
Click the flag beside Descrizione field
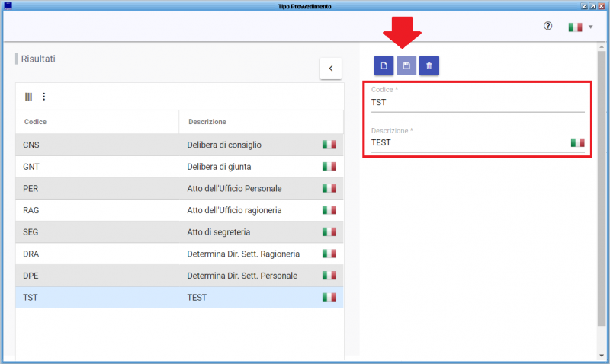coord(578,142)
